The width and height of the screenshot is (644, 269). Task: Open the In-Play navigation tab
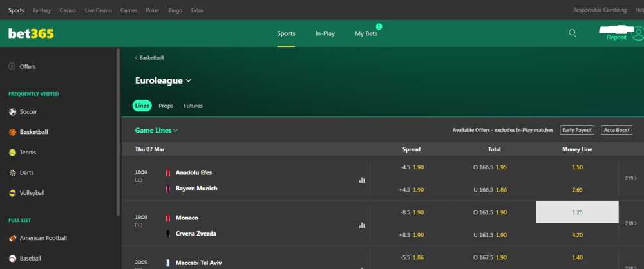pos(325,33)
